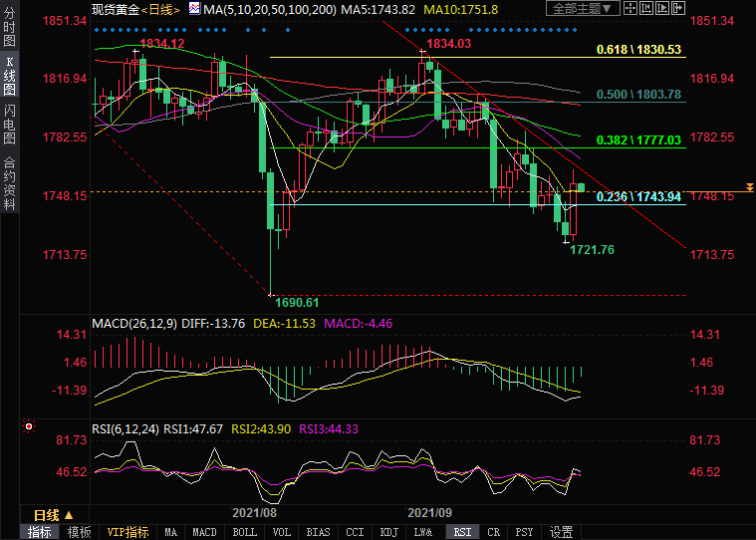Viewport: 756px width, 540px height.
Task: Select the PSY indicator button
Action: click(x=526, y=532)
